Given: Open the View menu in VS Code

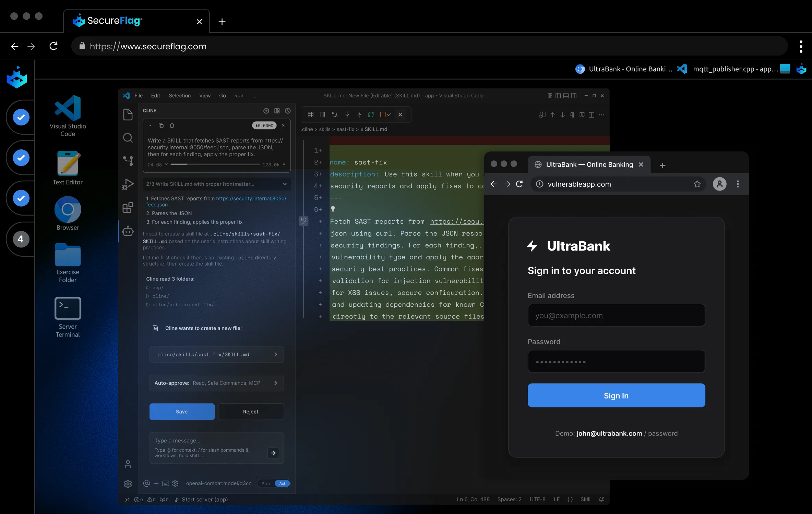Looking at the screenshot, I should (x=205, y=96).
